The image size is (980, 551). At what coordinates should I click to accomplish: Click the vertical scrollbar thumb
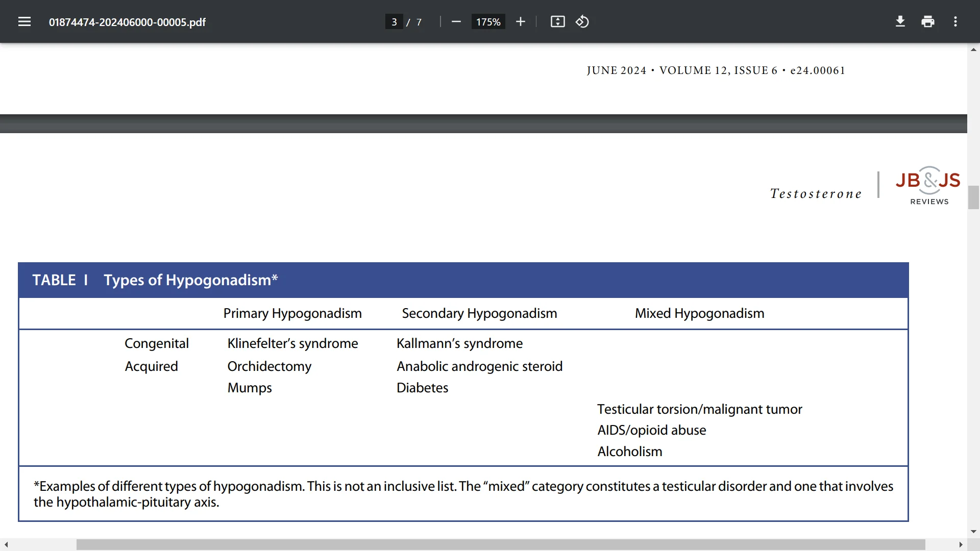pyautogui.click(x=973, y=197)
